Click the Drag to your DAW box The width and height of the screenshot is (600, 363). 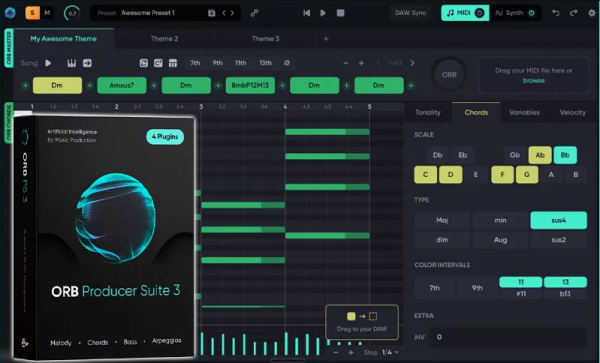coord(362,322)
